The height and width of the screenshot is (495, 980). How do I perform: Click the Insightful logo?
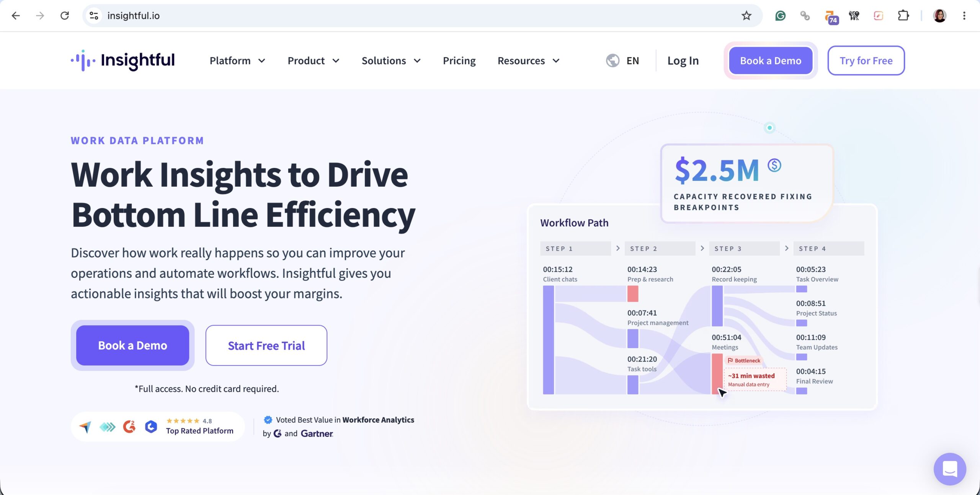pos(122,60)
